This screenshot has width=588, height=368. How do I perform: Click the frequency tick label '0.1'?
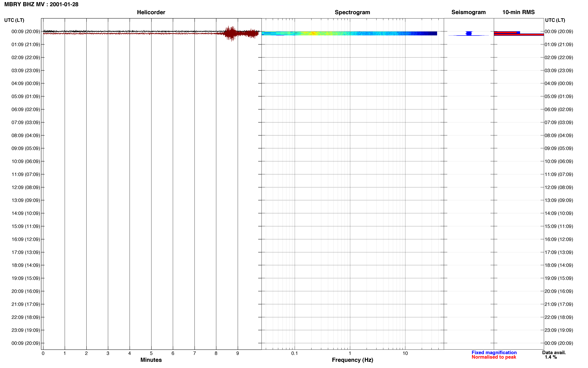pyautogui.click(x=295, y=353)
